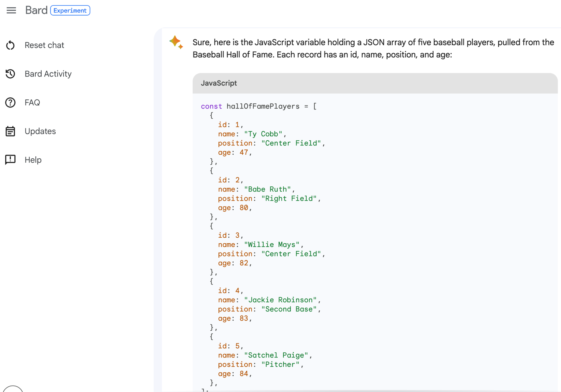Select the Updates sidebar label
561x392 pixels.
[x=40, y=131]
